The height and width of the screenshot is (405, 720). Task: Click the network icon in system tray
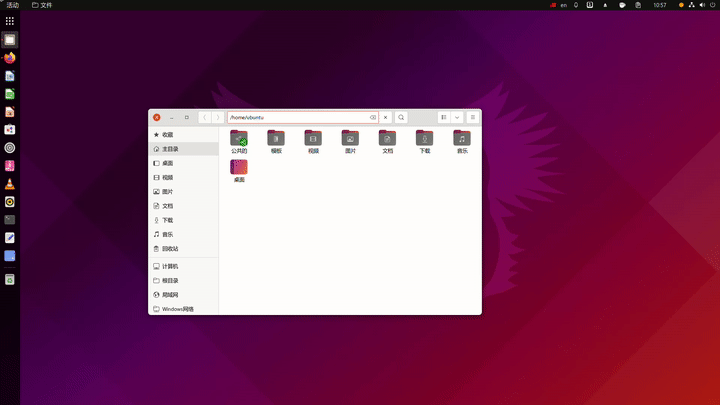tap(692, 5)
